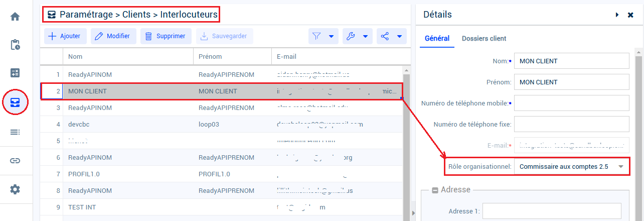Image resolution: width=644 pixels, height=221 pixels.
Task: Select row 8 ReadyAPINOM
Action: point(222,190)
